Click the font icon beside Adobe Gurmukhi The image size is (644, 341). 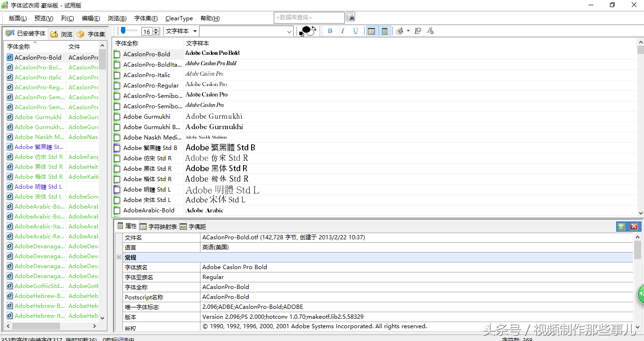coord(10,117)
